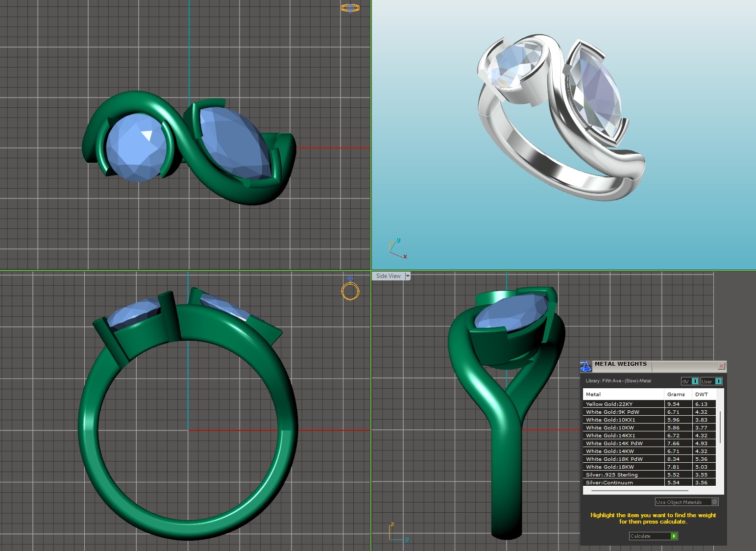Image resolution: width=756 pixels, height=551 pixels.
Task: Click the metal list horizontal scrollbar
Action: pos(639,490)
